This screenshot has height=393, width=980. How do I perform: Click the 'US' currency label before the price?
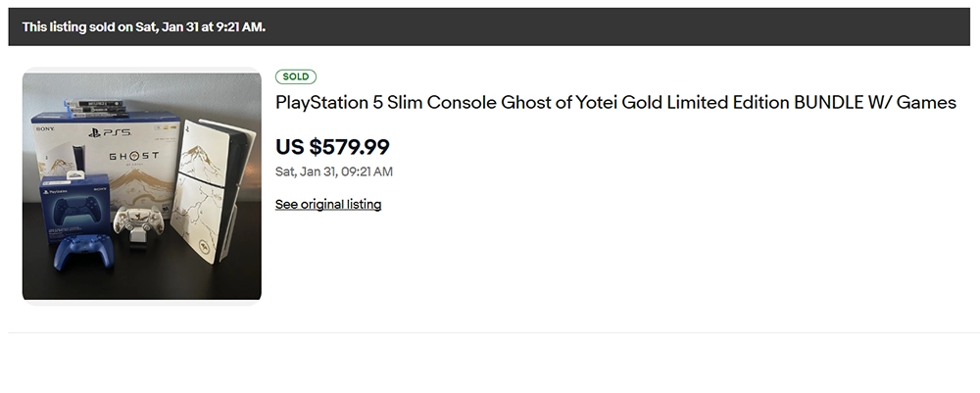pyautogui.click(x=290, y=147)
